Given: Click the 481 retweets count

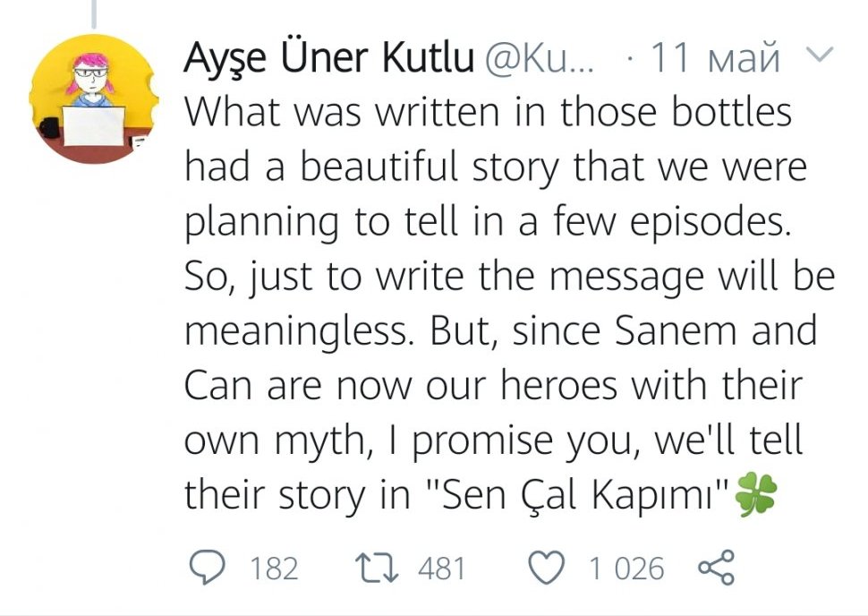Looking at the screenshot, I should (x=441, y=569).
